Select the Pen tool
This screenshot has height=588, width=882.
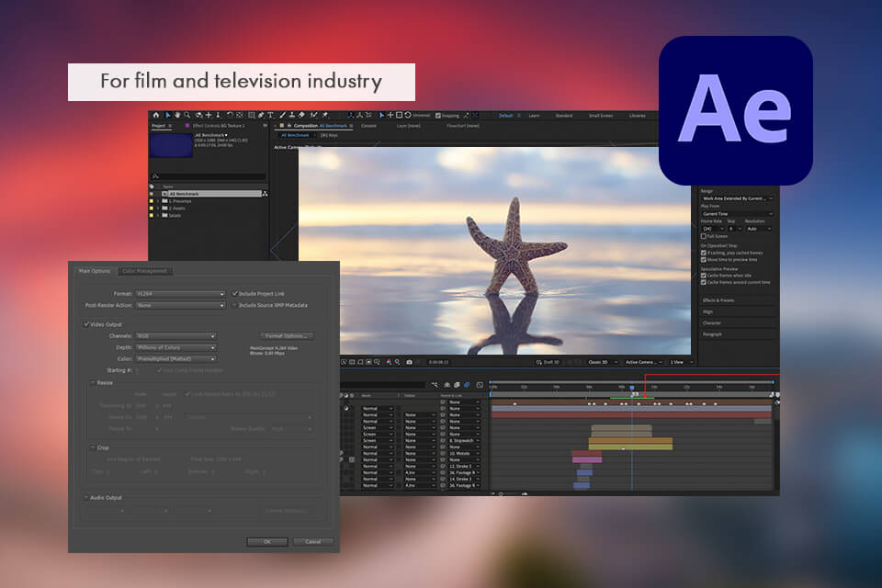point(260,115)
